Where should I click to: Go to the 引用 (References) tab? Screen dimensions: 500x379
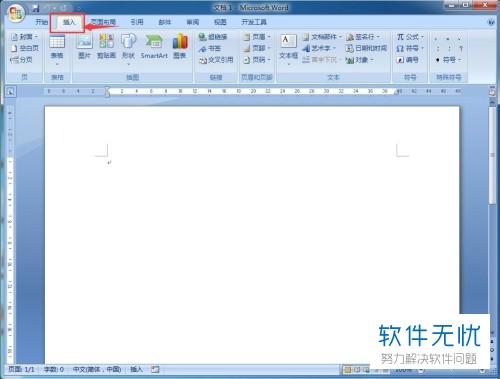click(x=137, y=22)
